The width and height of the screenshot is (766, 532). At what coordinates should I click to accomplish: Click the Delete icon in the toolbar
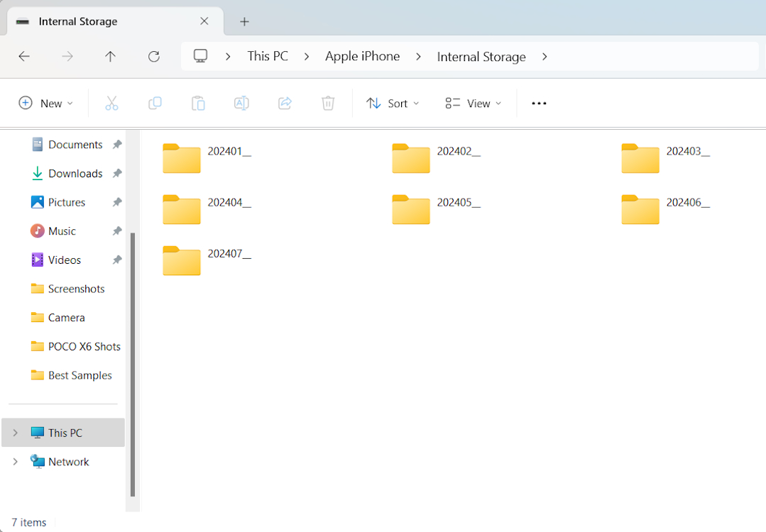pos(327,103)
